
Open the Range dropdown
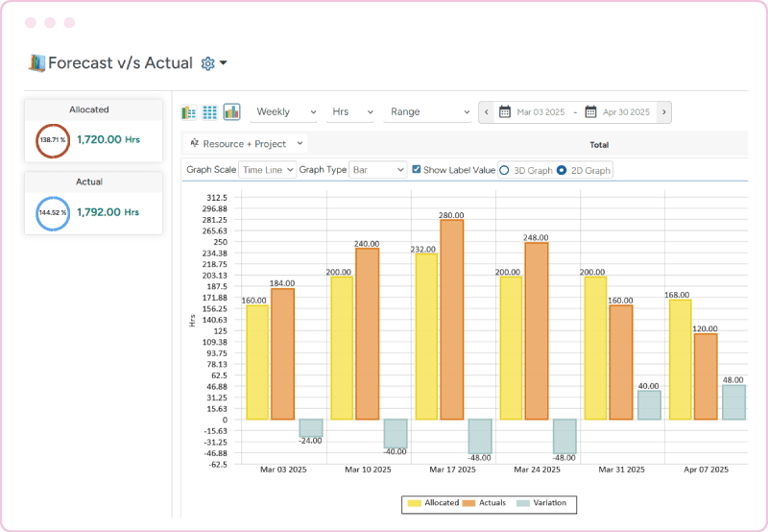(427, 112)
